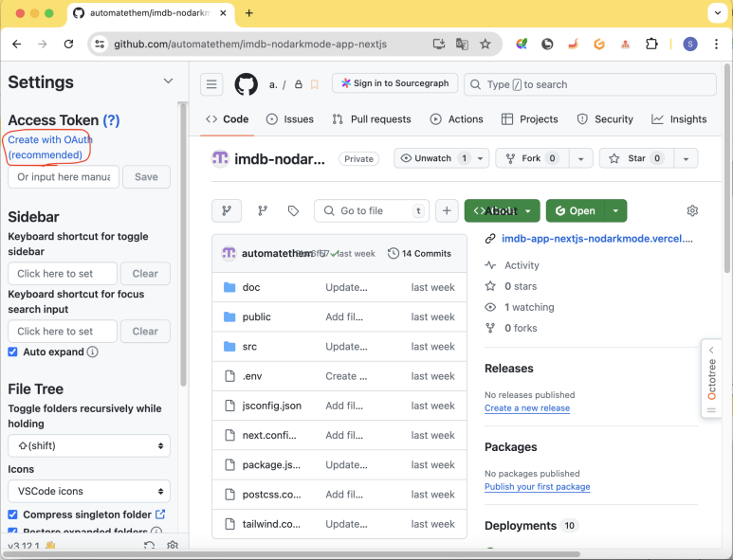The height and width of the screenshot is (560, 733).
Task: Click the Save token button
Action: 146,177
